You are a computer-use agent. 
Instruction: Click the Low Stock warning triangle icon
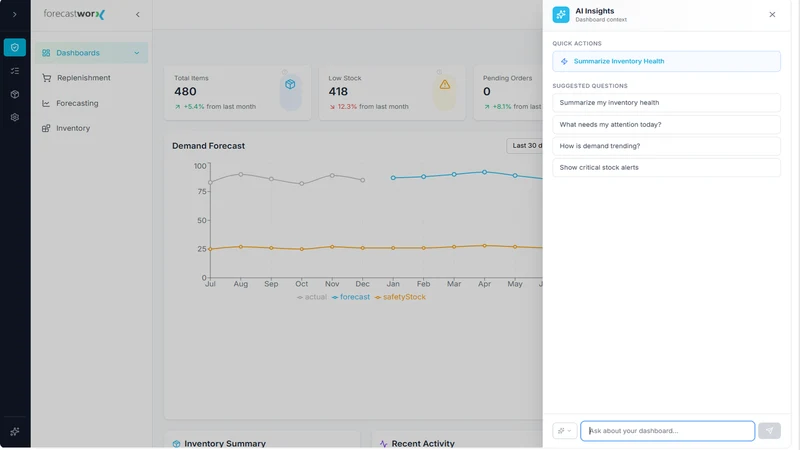(445, 84)
